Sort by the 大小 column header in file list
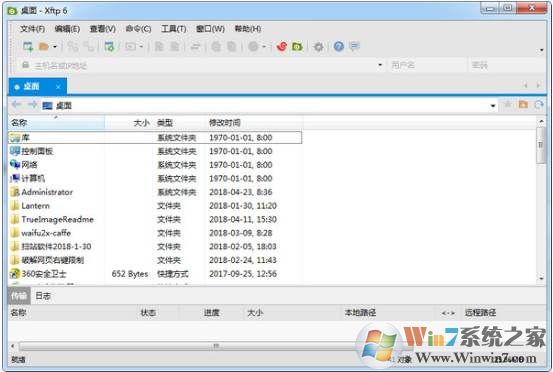553x372 pixels. (129, 123)
